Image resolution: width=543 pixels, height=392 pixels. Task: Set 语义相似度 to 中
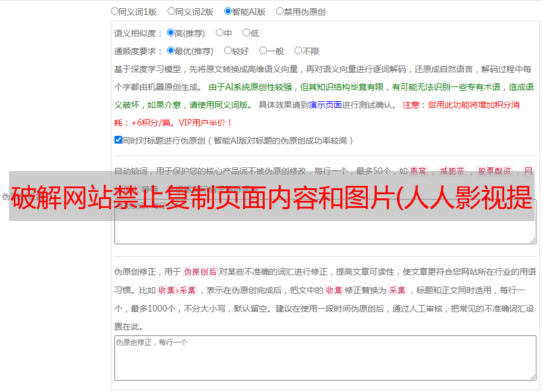pyautogui.click(x=219, y=33)
